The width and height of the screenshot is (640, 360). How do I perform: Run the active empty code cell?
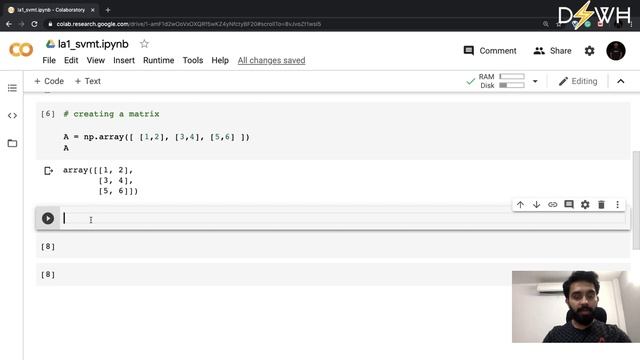tap(48, 218)
